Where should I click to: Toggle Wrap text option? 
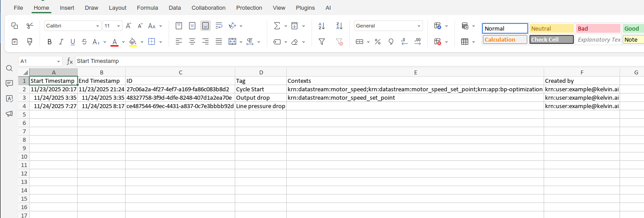click(x=219, y=26)
